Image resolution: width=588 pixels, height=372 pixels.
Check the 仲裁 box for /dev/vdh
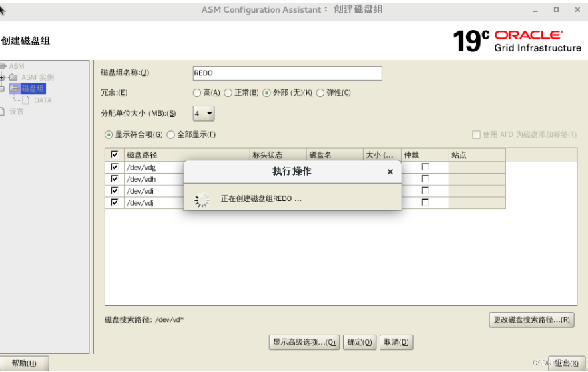click(425, 179)
